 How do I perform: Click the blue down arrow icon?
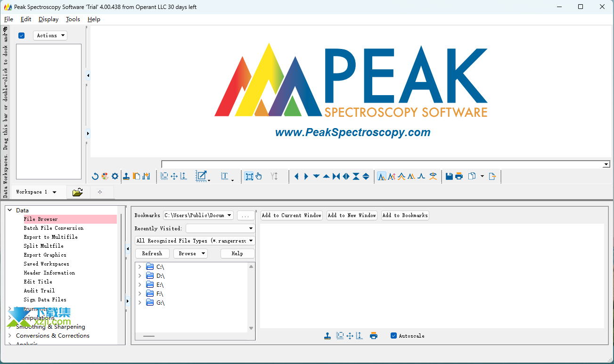pyautogui.click(x=316, y=176)
